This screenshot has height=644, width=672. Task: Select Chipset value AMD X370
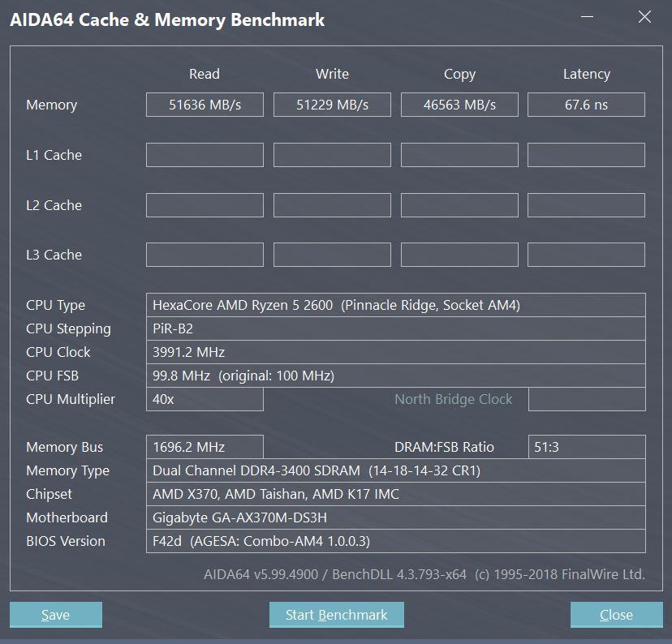pyautogui.click(x=396, y=494)
